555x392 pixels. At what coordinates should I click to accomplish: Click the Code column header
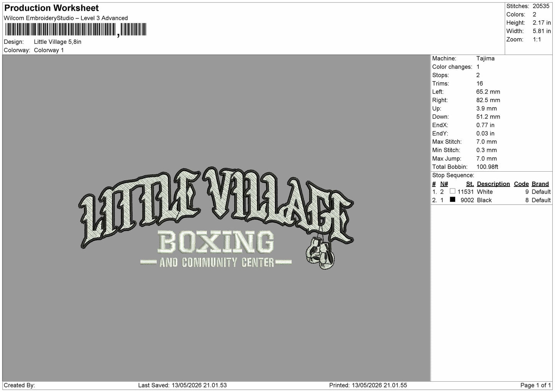(x=521, y=184)
